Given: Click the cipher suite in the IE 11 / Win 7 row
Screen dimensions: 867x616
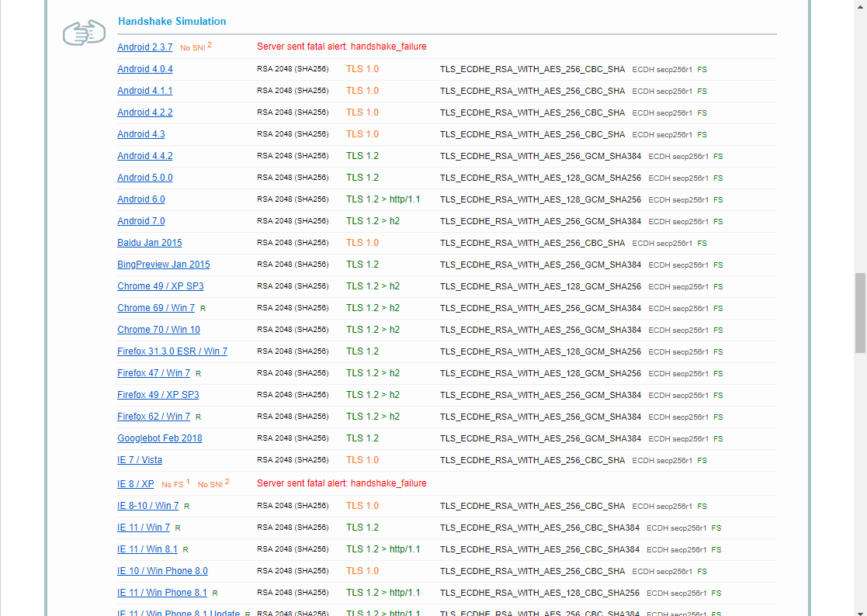Looking at the screenshot, I should pos(539,528).
